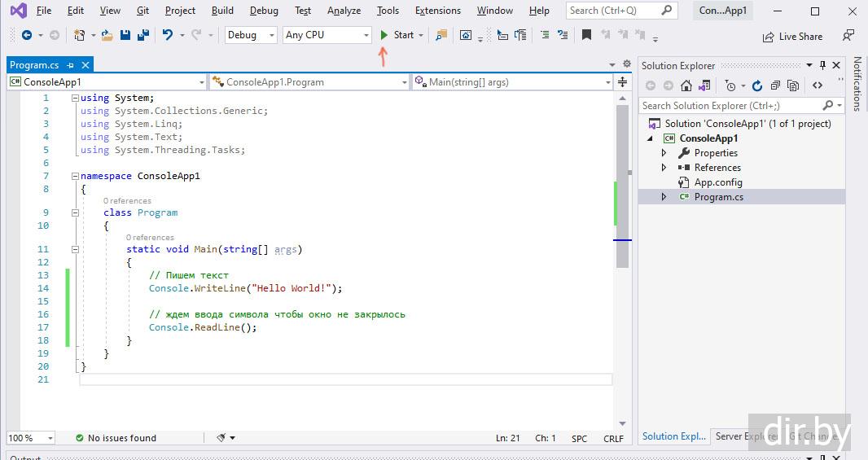Click the Live Share button
The image size is (868, 460).
point(792,37)
